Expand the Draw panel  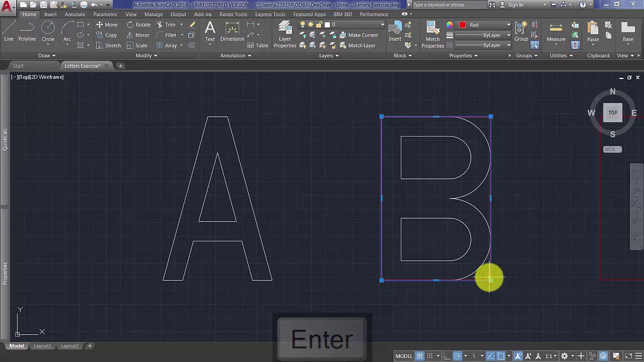pos(47,55)
